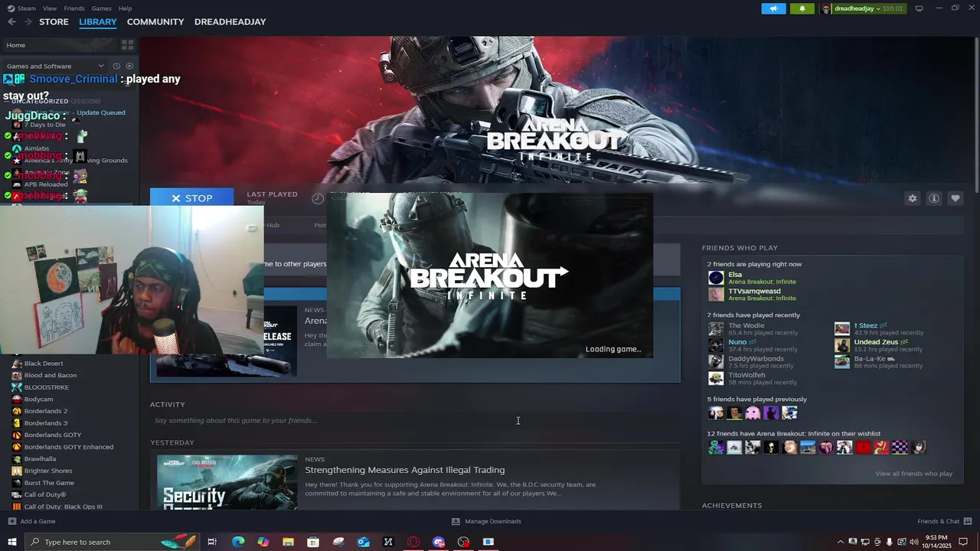
Task: Open the Steam announcements megaphone button
Action: pyautogui.click(x=773, y=8)
